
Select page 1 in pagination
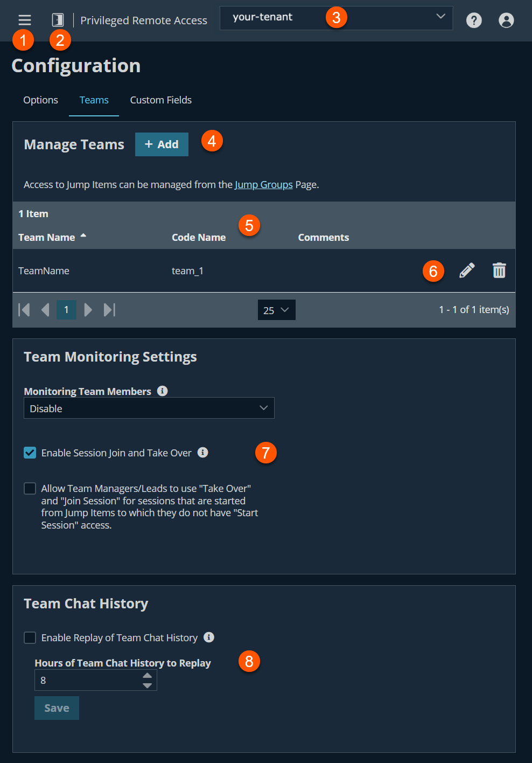[x=66, y=310]
